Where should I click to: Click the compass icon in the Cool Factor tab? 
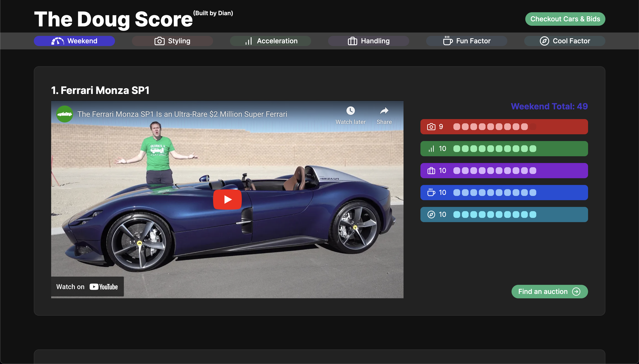click(x=544, y=41)
